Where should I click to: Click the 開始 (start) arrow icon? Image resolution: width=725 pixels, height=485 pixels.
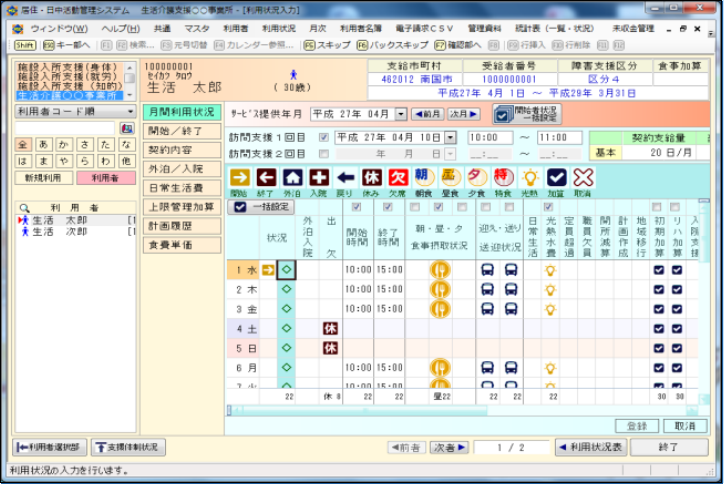239,178
